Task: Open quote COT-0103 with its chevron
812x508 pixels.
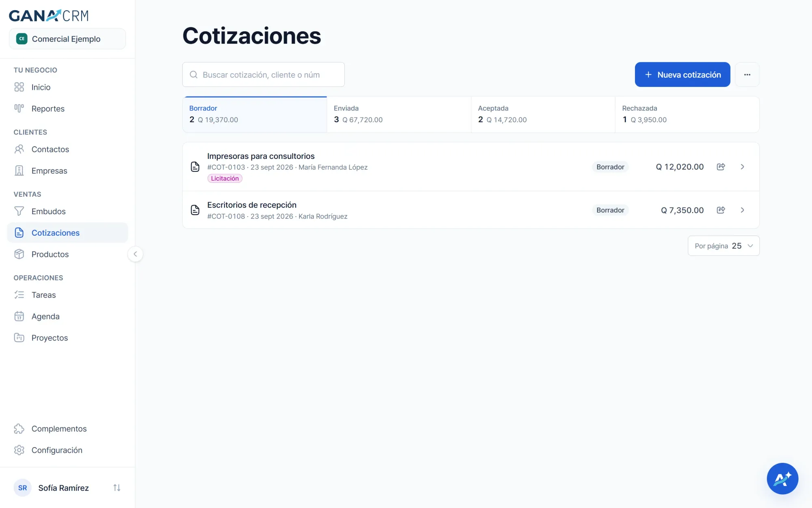Action: tap(742, 167)
